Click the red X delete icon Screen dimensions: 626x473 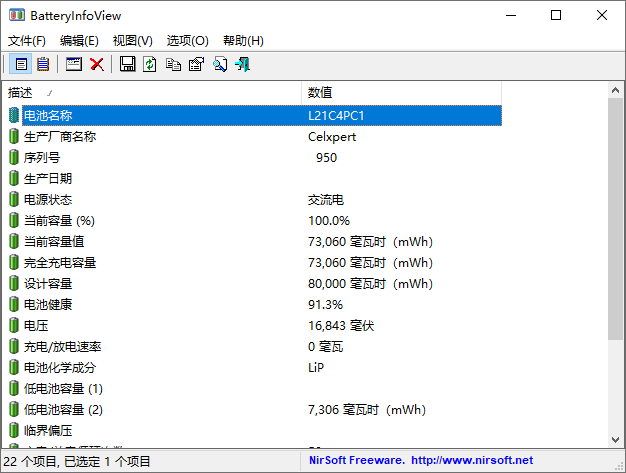pos(97,64)
